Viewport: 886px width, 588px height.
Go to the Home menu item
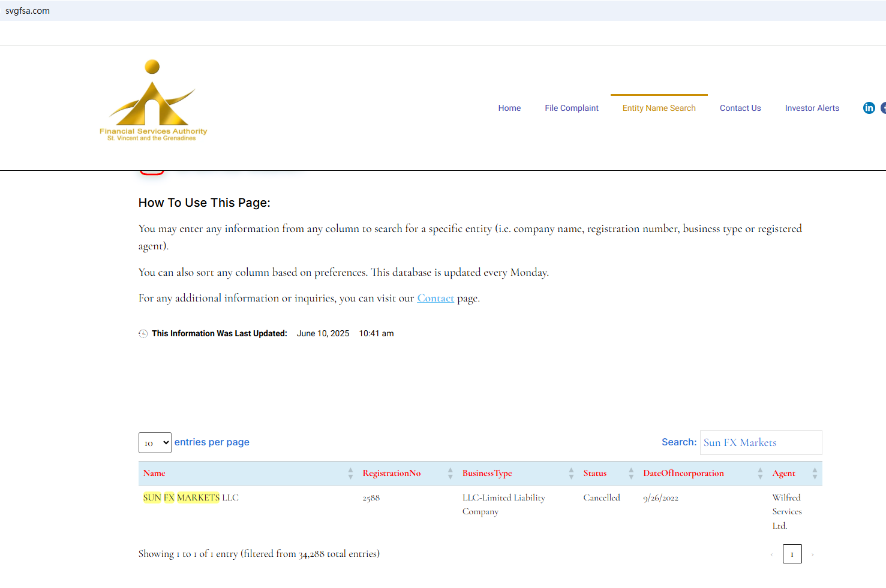click(x=509, y=108)
